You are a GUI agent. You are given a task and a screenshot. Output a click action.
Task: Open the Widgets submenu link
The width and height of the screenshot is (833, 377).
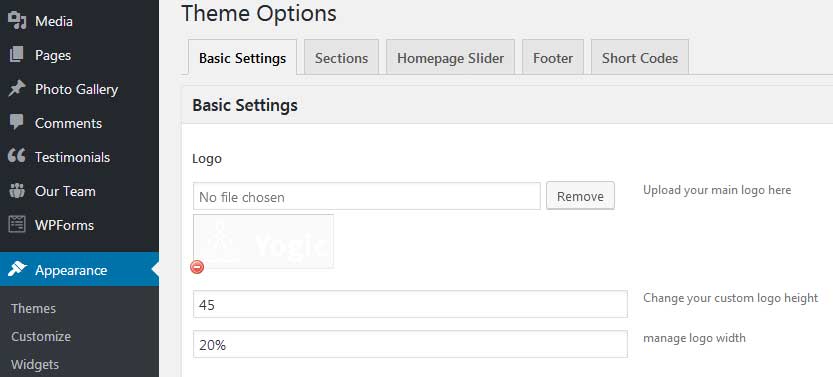point(35,365)
